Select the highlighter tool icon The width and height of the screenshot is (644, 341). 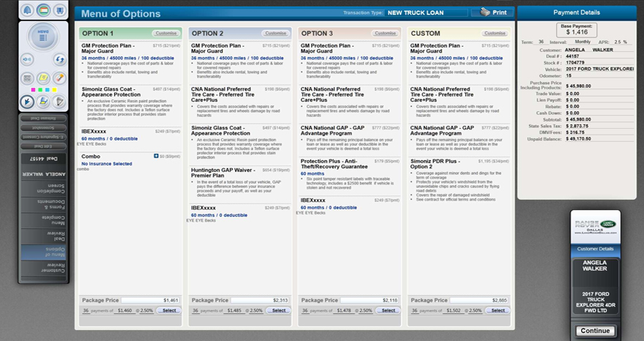pos(43,102)
